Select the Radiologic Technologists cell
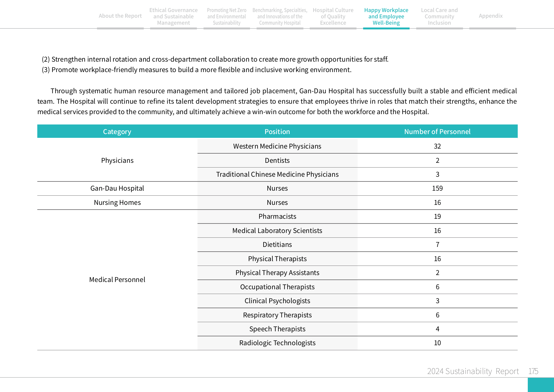The image size is (554, 392). pyautogui.click(x=277, y=343)
